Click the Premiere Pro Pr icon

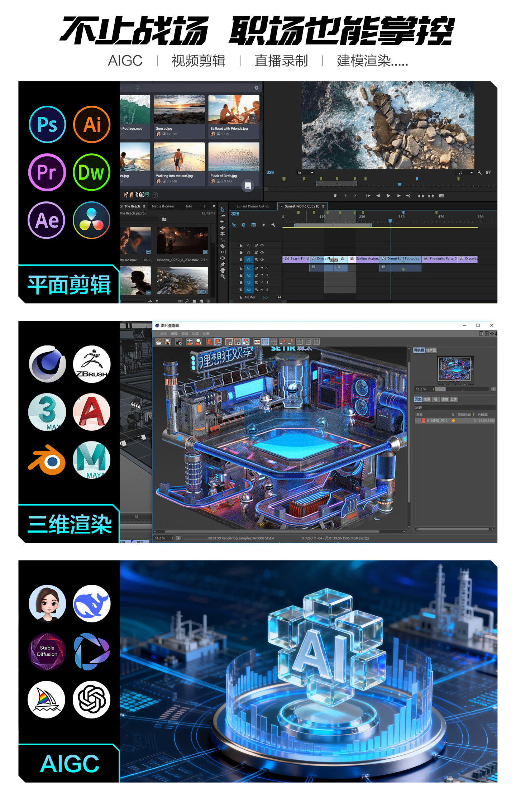[47, 172]
